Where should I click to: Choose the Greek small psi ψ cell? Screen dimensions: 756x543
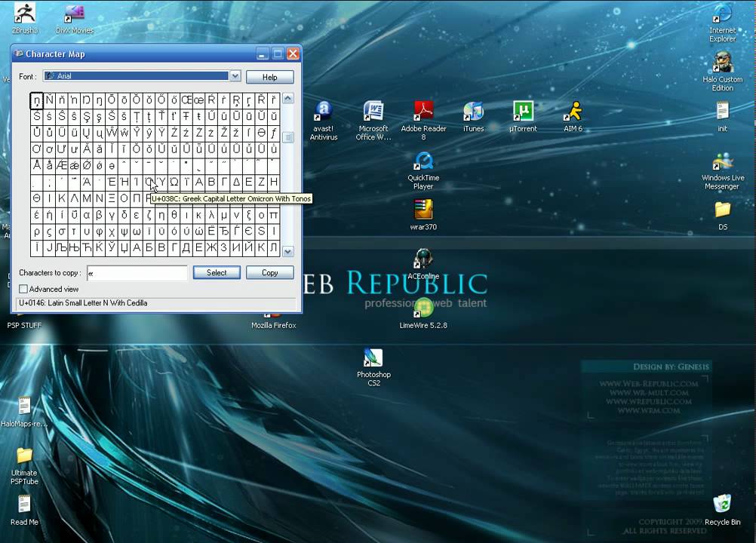click(124, 232)
